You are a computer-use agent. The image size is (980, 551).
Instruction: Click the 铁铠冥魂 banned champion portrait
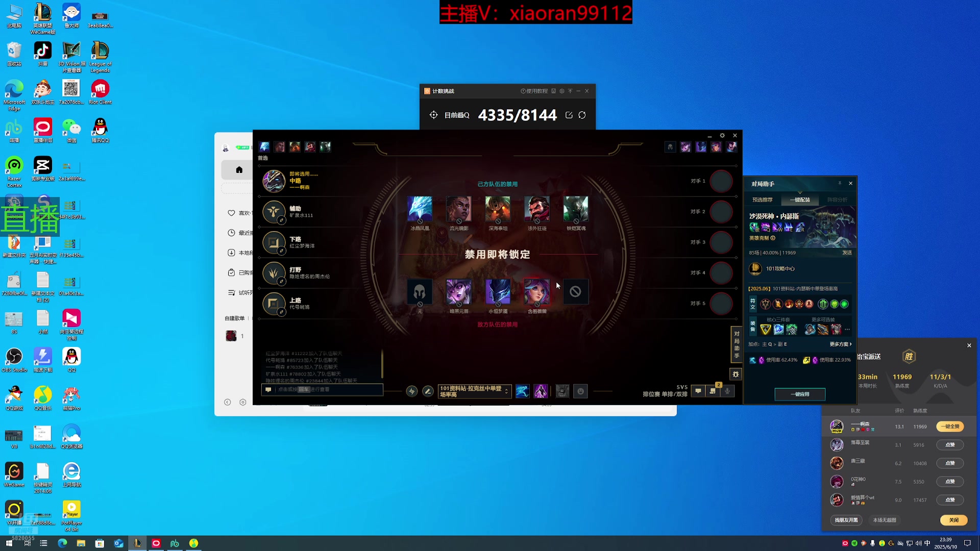tap(576, 209)
